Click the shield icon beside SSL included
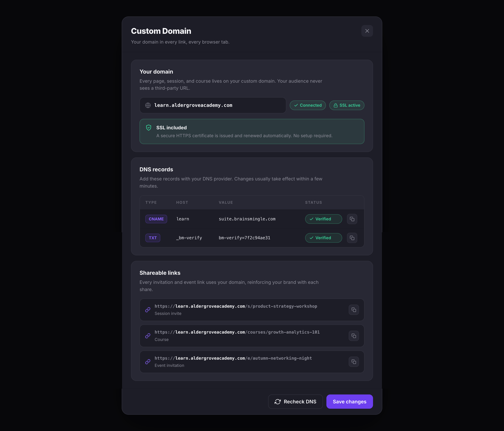 click(148, 128)
